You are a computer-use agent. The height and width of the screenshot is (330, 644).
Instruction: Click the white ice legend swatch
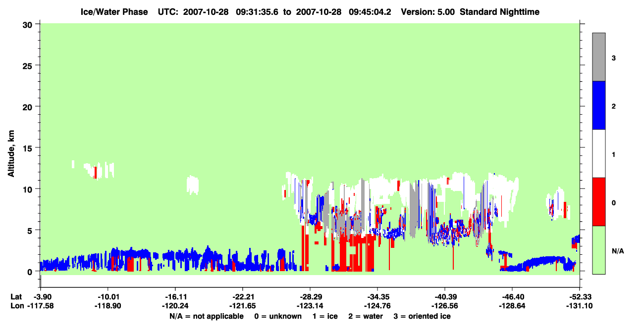pos(599,153)
